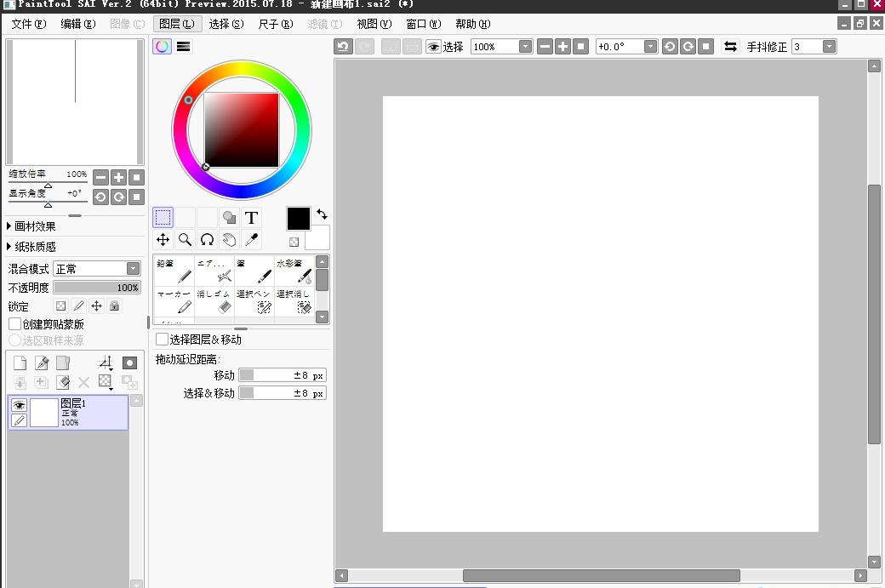The image size is (885, 588).
Task: Open the 混合模式 blend mode dropdown
Action: coord(133,269)
